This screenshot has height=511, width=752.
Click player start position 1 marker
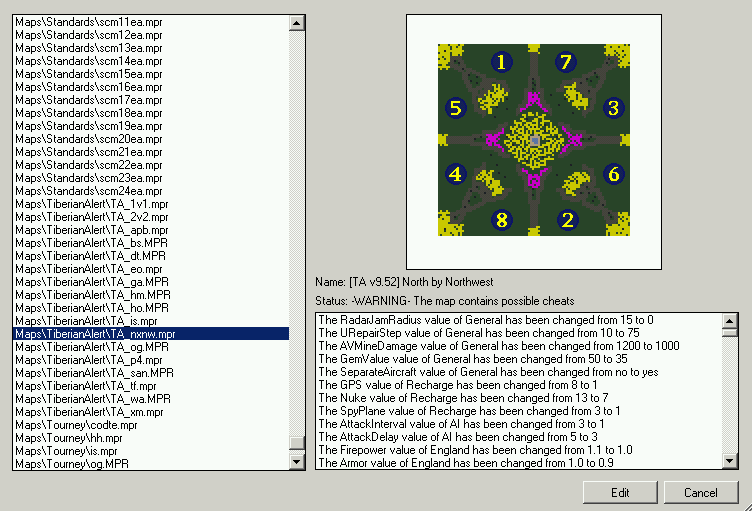[501, 63]
